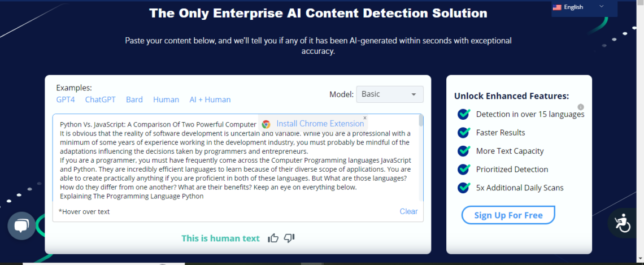The image size is (644, 265).
Task: Click the info icon near languages feature
Action: click(581, 107)
